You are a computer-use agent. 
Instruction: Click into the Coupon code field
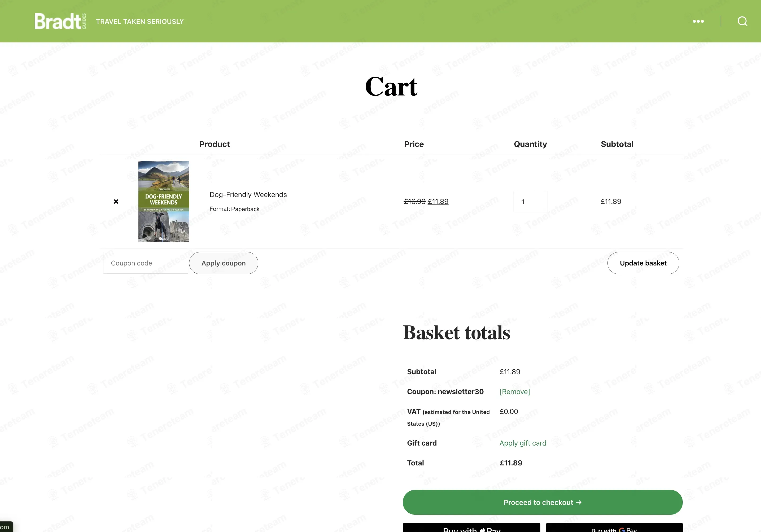(146, 263)
